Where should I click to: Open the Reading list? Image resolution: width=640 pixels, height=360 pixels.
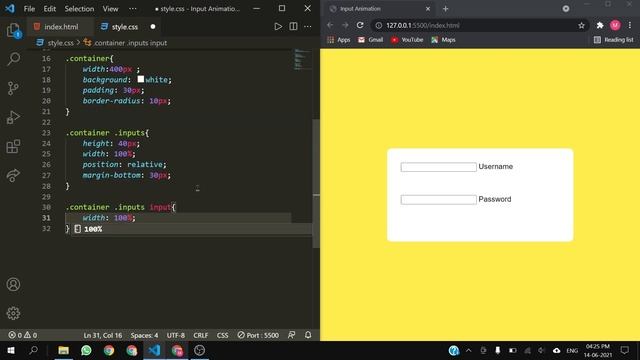613,40
